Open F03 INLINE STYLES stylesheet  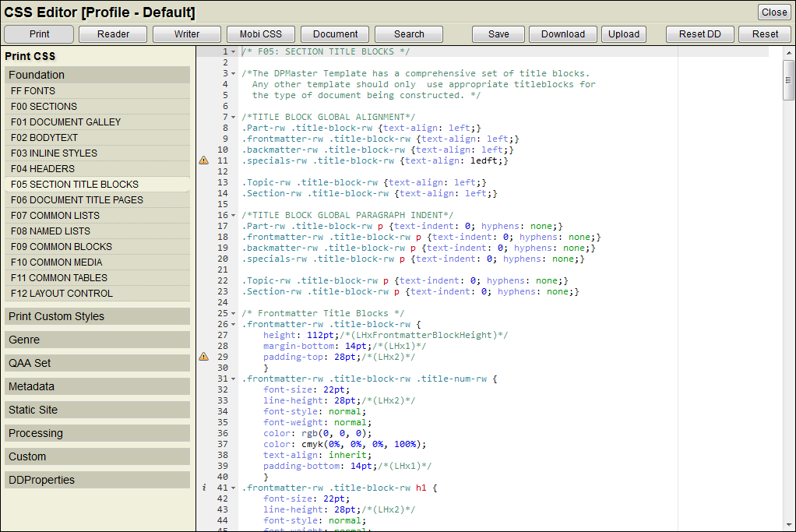(x=97, y=153)
